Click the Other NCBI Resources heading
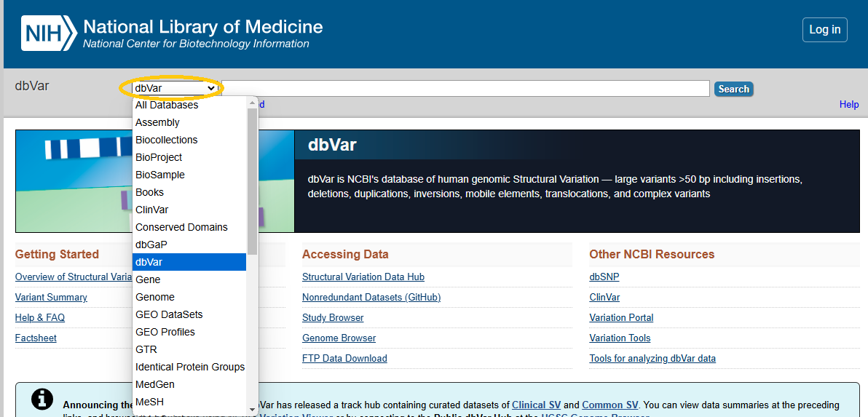This screenshot has height=417, width=868. 652,255
